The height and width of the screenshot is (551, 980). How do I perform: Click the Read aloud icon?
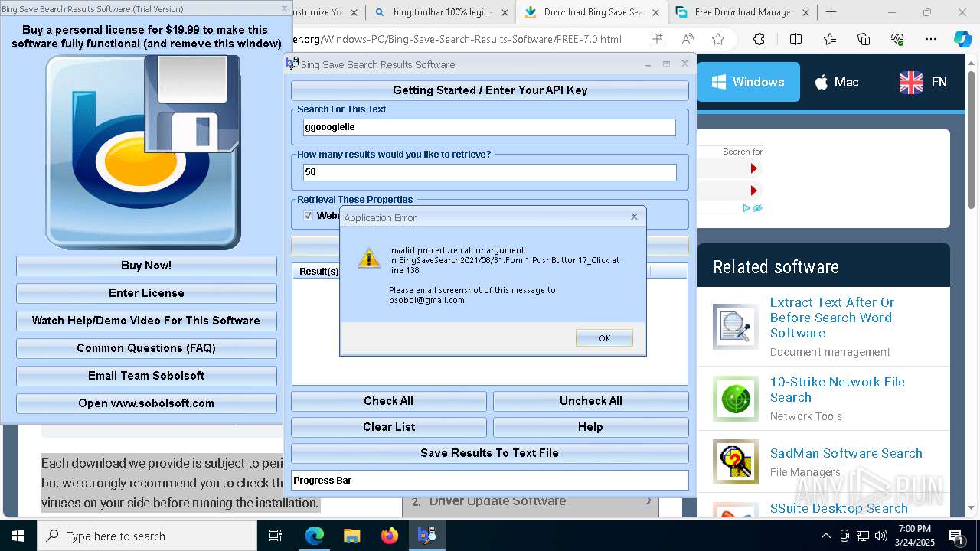tap(688, 39)
